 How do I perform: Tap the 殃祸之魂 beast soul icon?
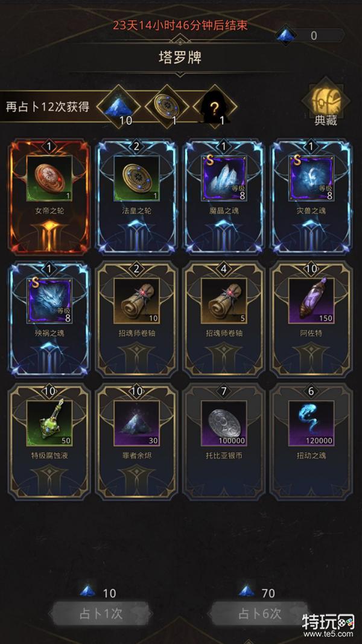point(49,301)
